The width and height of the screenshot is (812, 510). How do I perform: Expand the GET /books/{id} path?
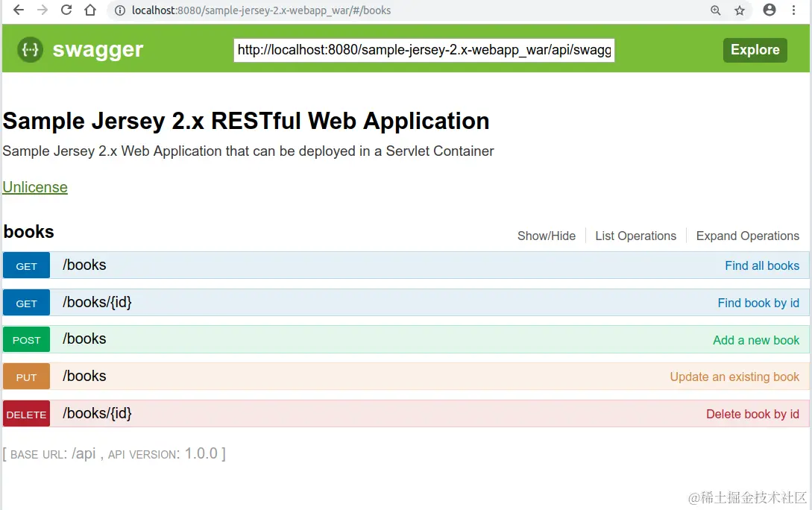pos(98,303)
